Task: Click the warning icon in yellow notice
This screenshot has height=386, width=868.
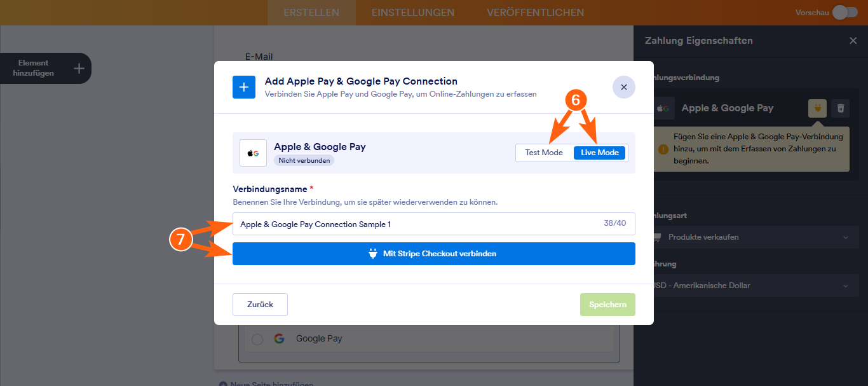Action: click(x=663, y=149)
